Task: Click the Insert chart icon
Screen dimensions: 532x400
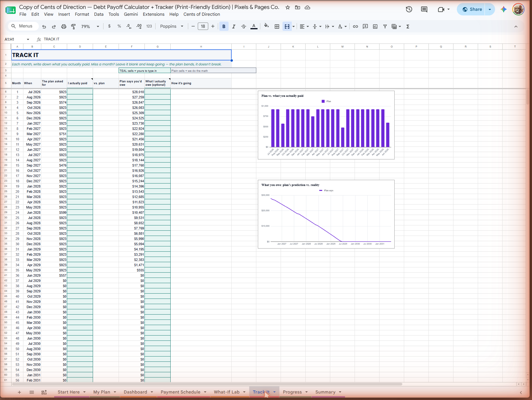Action: [375, 27]
